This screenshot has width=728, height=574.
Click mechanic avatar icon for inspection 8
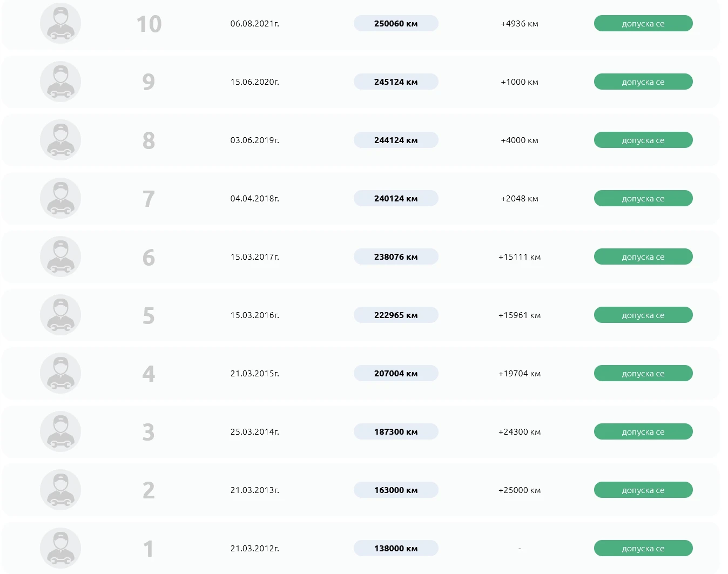coord(60,140)
